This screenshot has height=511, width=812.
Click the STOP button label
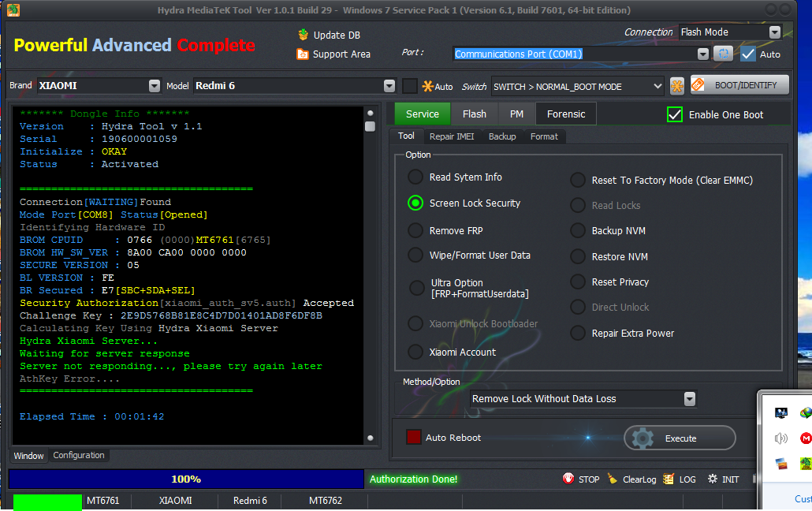pos(589,479)
